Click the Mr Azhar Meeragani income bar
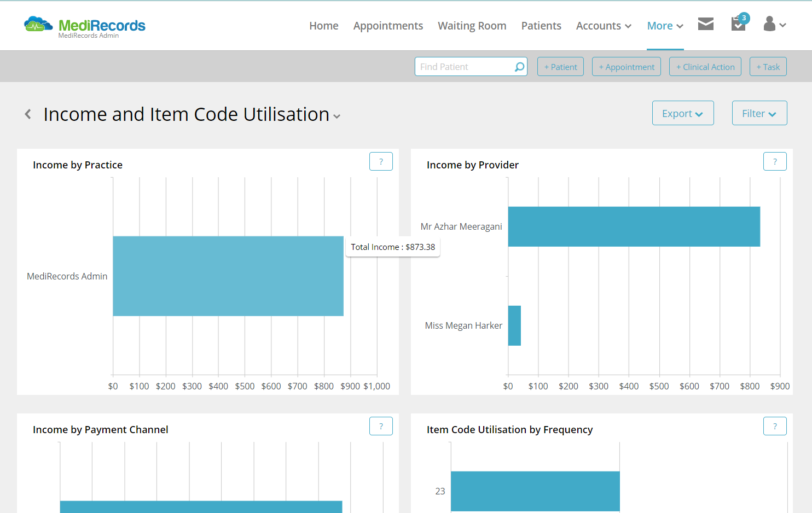Image resolution: width=812 pixels, height=513 pixels. (634, 226)
